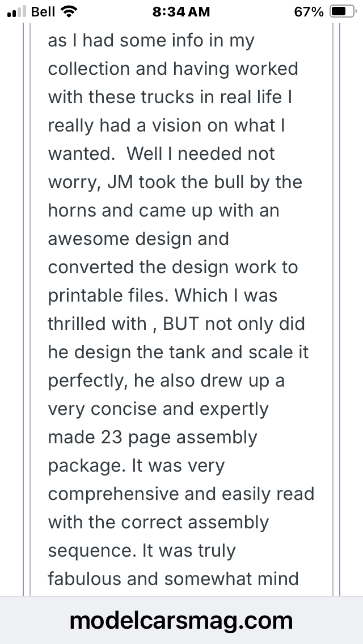This screenshot has height=644, width=363.
Task: Tap the Wi-Fi icon in status bar
Action: (x=69, y=11)
